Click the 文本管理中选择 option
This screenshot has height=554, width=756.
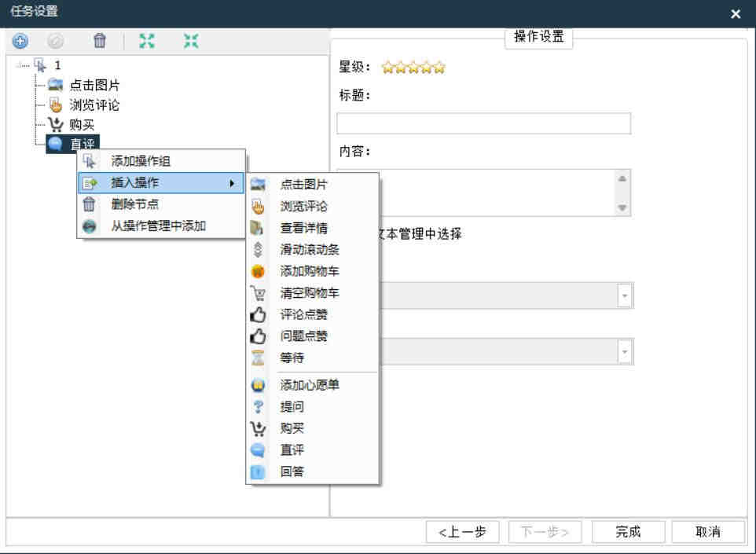[420, 234]
